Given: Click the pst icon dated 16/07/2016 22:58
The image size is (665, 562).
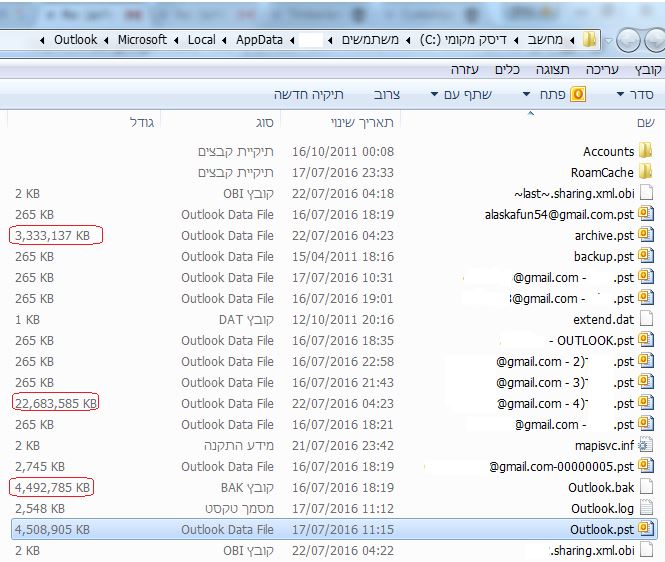Looking at the screenshot, I should pyautogui.click(x=646, y=361).
